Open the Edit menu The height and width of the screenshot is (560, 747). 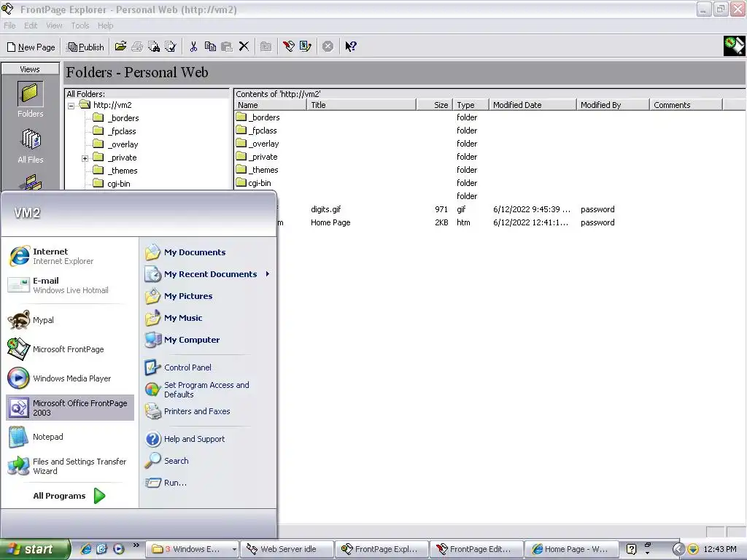tap(31, 26)
